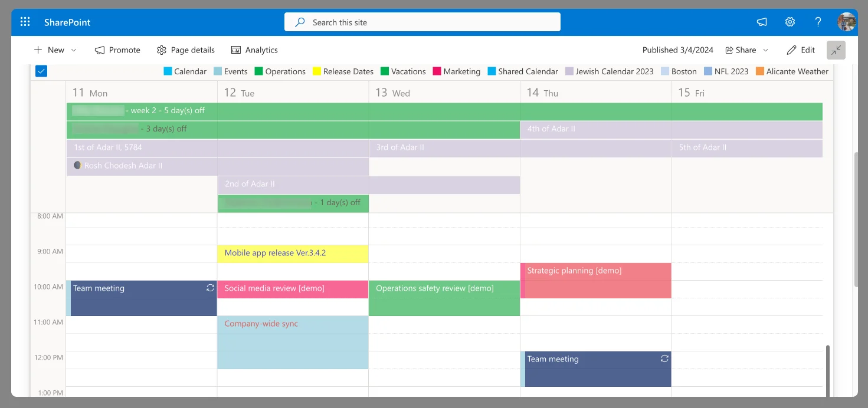Click the page's outer vertical scrollbar
Screen dimensions: 868x408
[856, 220]
